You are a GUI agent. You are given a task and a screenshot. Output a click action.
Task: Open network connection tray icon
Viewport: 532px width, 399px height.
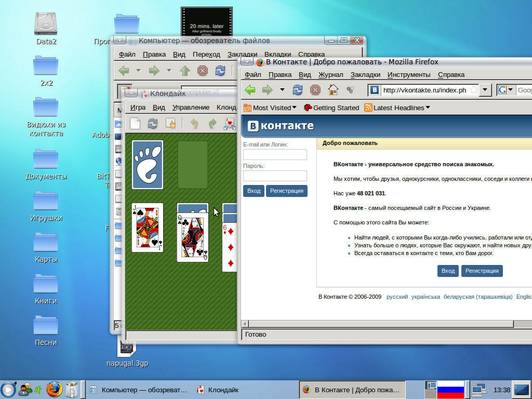tap(478, 390)
